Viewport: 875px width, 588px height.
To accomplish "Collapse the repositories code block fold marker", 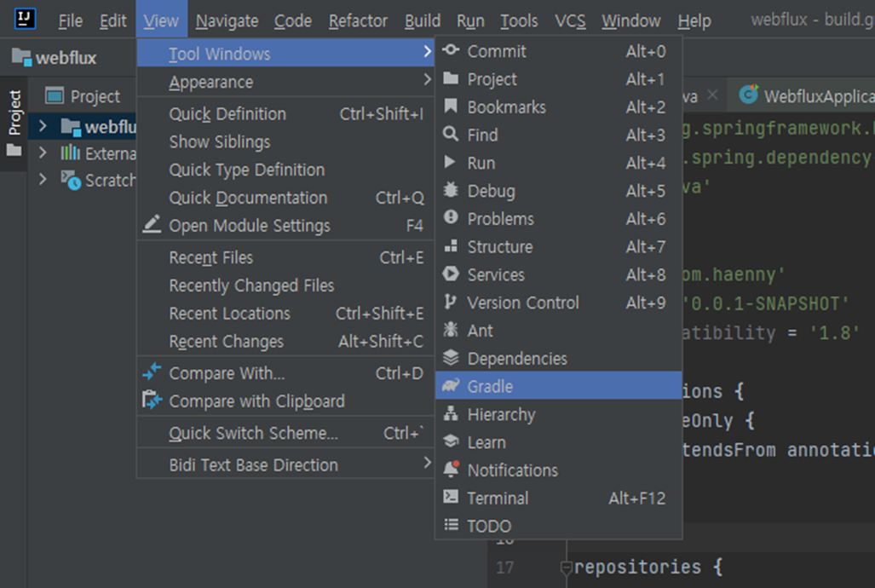I will coord(567,568).
